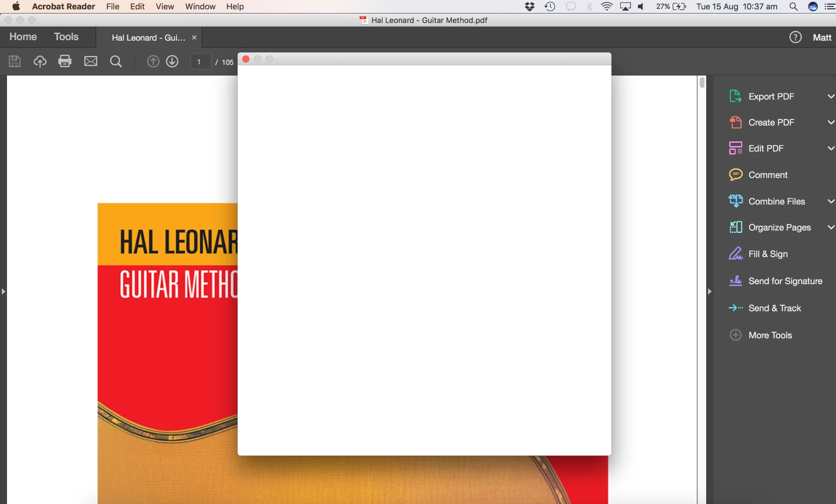836x504 pixels.
Task: Expand the Export PDF chevron
Action: pyautogui.click(x=830, y=96)
